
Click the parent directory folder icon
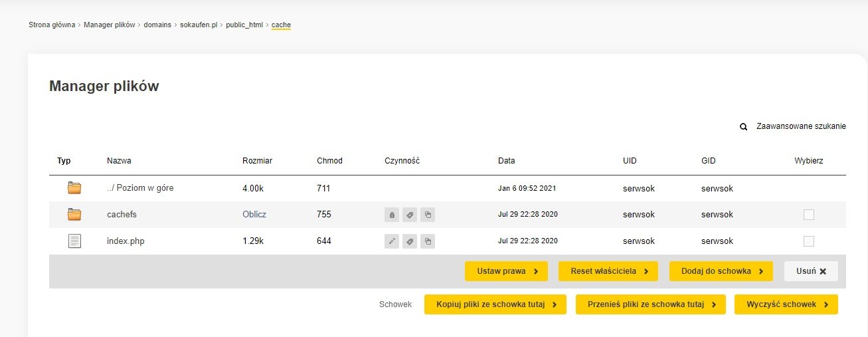pos(74,188)
